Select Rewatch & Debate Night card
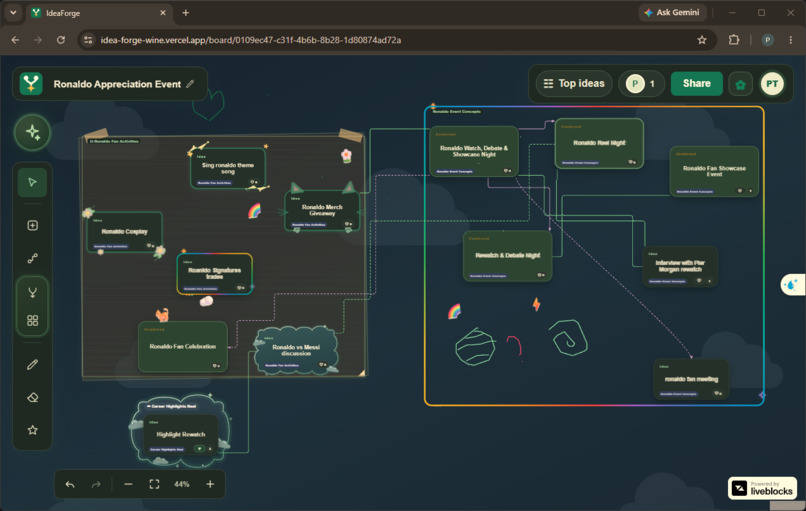Screen dimensions: 806x511 (x=507, y=256)
